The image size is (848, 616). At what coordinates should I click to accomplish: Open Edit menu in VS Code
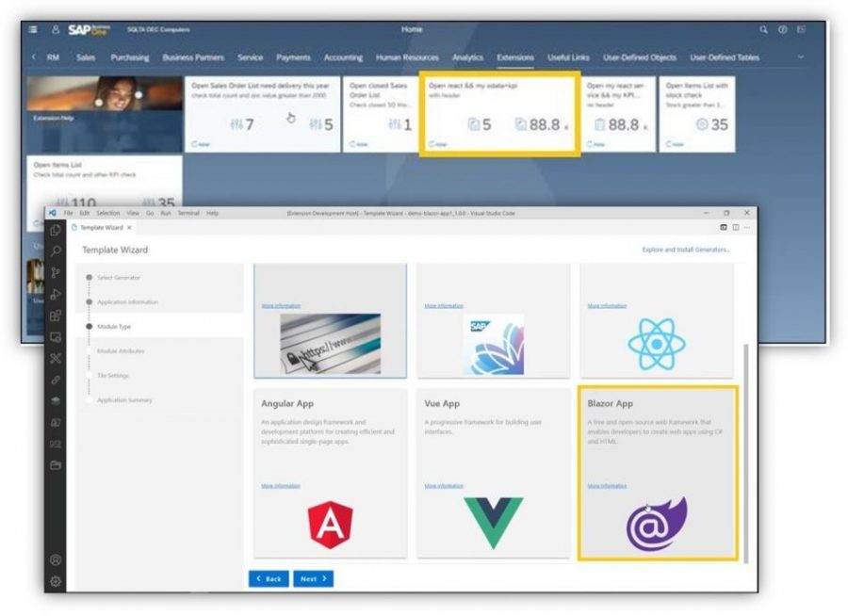(85, 213)
